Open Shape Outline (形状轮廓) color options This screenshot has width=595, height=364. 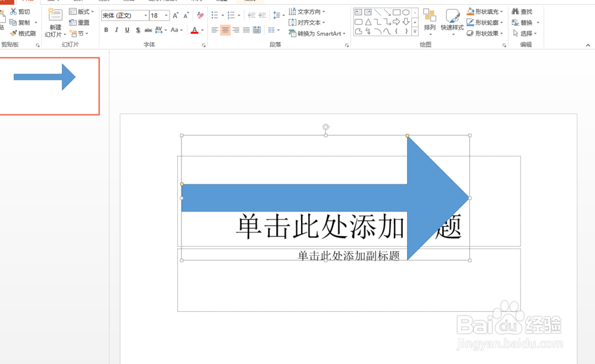484,23
